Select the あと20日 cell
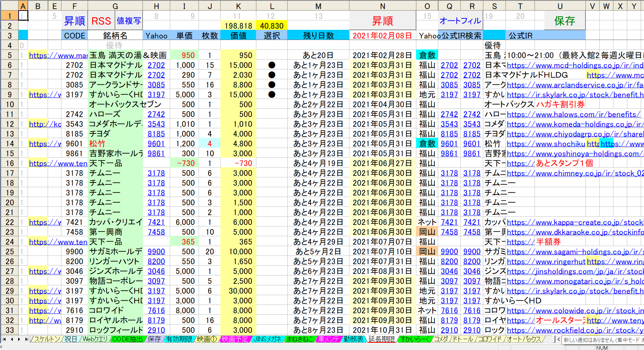The height and width of the screenshot is (350, 644). pos(318,55)
